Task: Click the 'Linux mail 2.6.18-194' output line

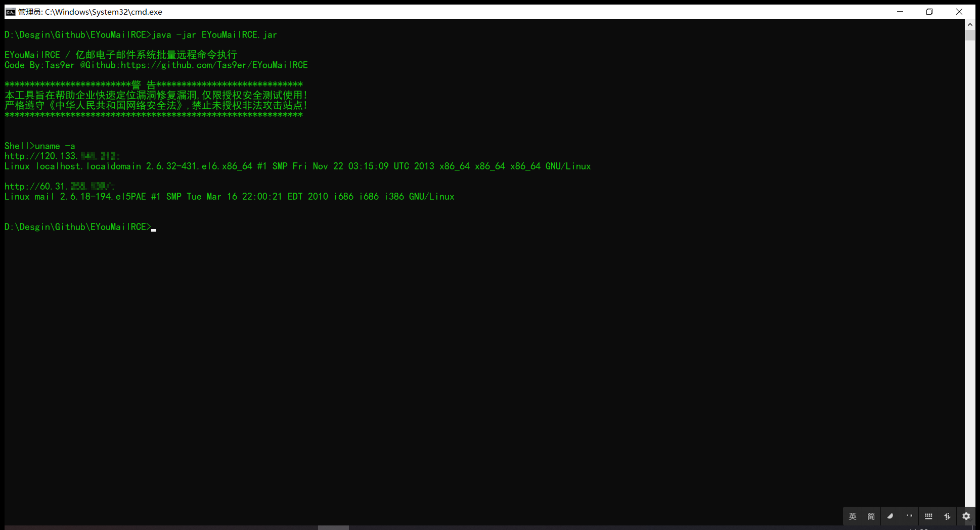Action: pyautogui.click(x=229, y=197)
